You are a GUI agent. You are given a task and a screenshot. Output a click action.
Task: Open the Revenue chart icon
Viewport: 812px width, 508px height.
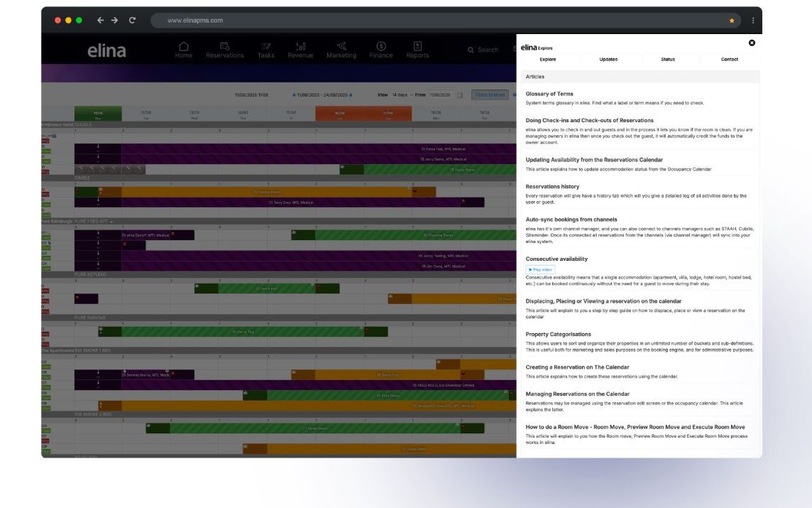[x=300, y=46]
